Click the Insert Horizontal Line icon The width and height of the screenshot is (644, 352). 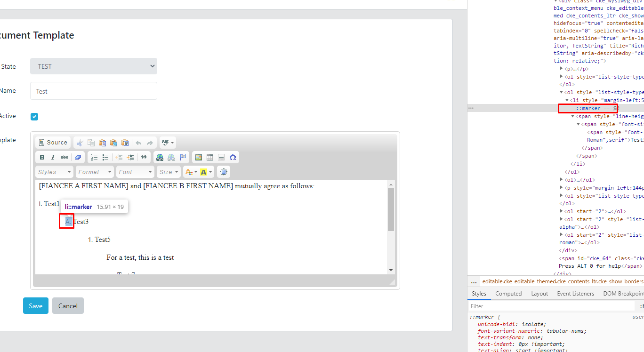coord(221,157)
